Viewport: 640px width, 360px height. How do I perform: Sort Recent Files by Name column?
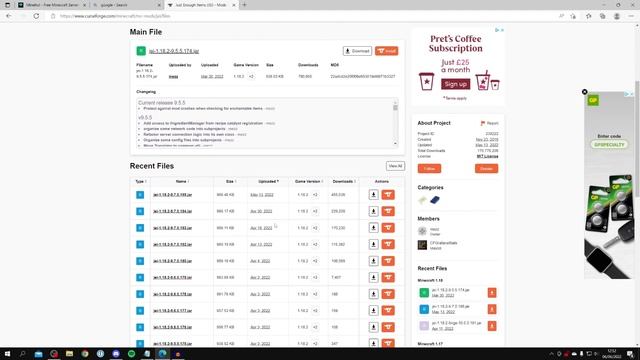pos(182,181)
